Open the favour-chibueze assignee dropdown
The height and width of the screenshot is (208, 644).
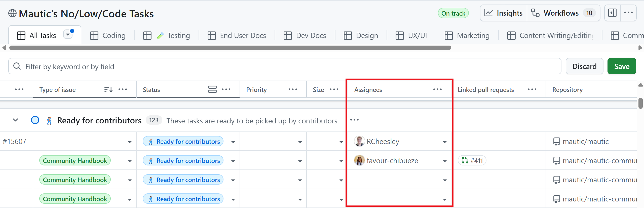(x=445, y=161)
